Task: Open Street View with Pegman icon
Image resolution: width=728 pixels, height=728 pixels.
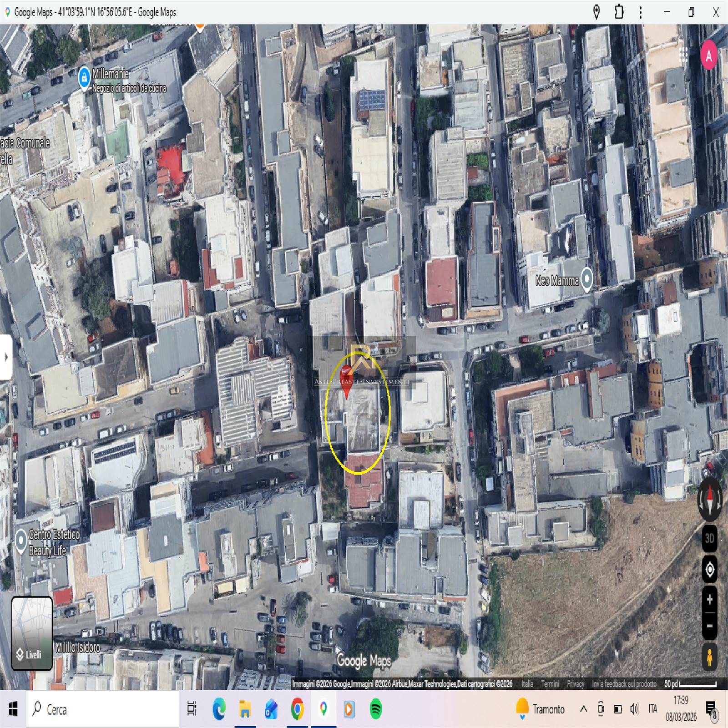Action: coord(709,657)
